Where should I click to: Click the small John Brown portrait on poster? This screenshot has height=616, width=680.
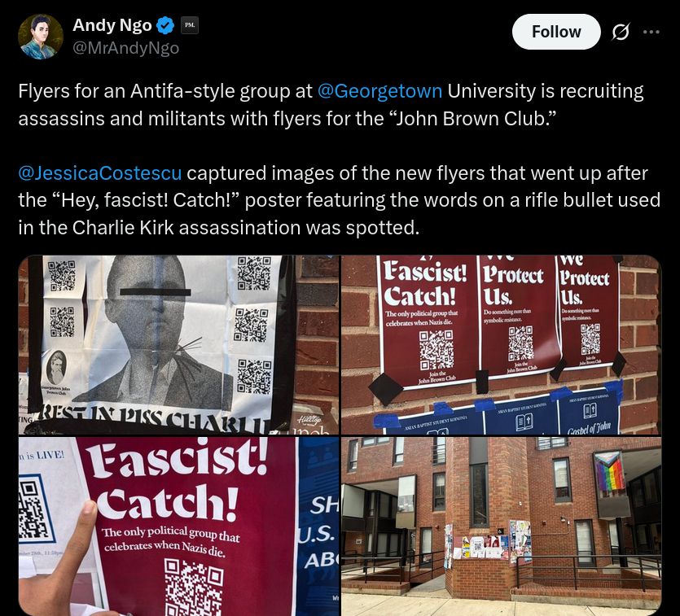[56, 367]
